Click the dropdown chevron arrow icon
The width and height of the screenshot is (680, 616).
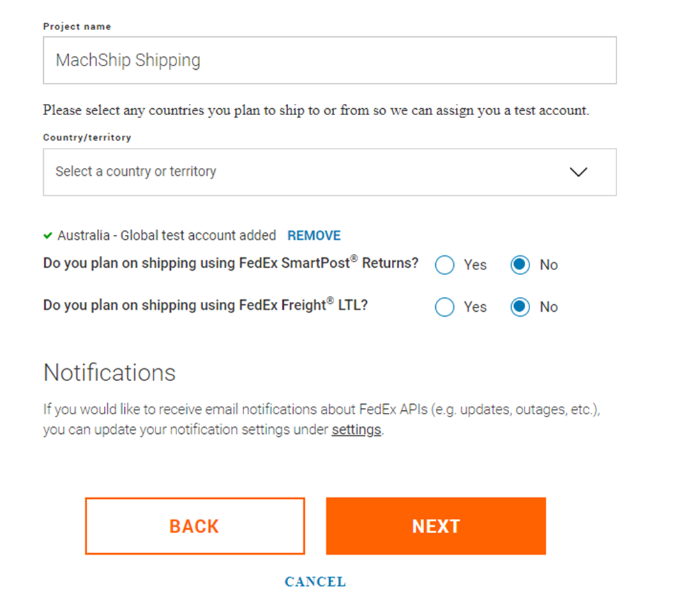pos(578,172)
